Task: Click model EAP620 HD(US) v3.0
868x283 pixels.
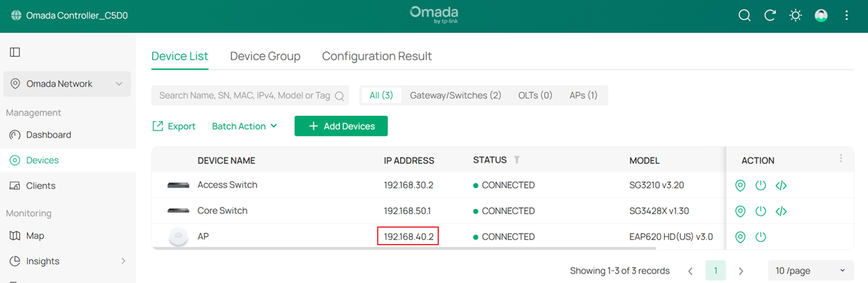Action: pyautogui.click(x=671, y=237)
